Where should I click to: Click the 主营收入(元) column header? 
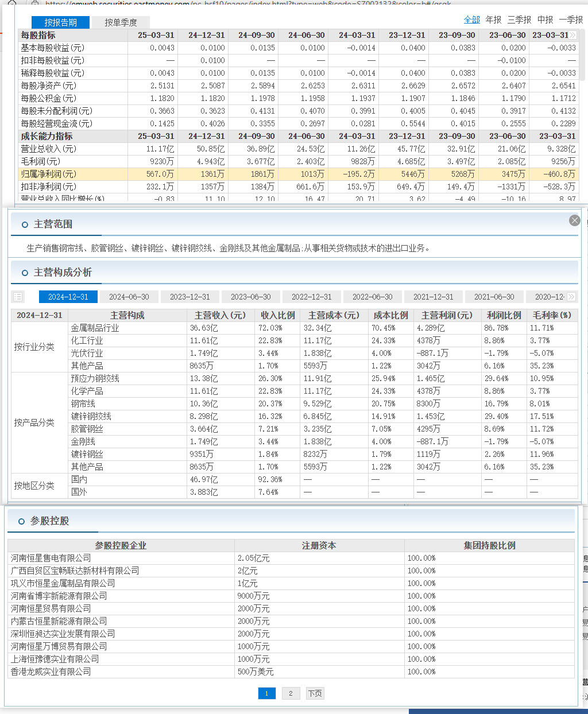[220, 315]
